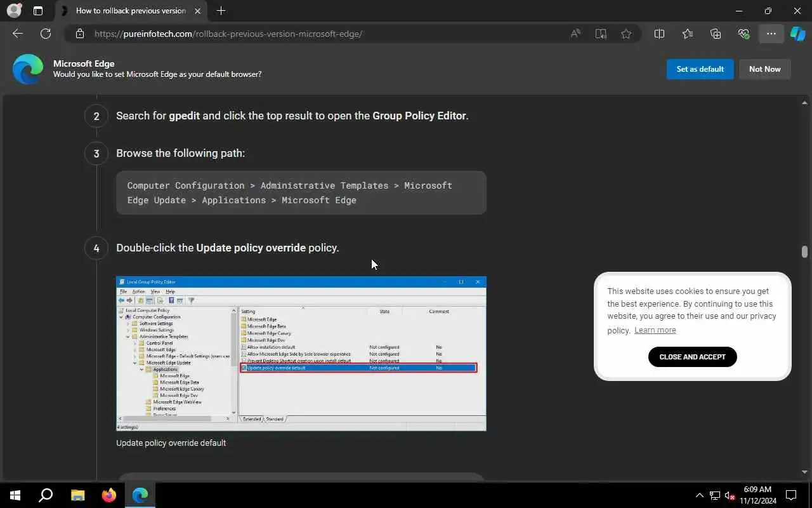Click the 'Update policy override default' caption
Viewport: 812px width, 508px height.
171,443
